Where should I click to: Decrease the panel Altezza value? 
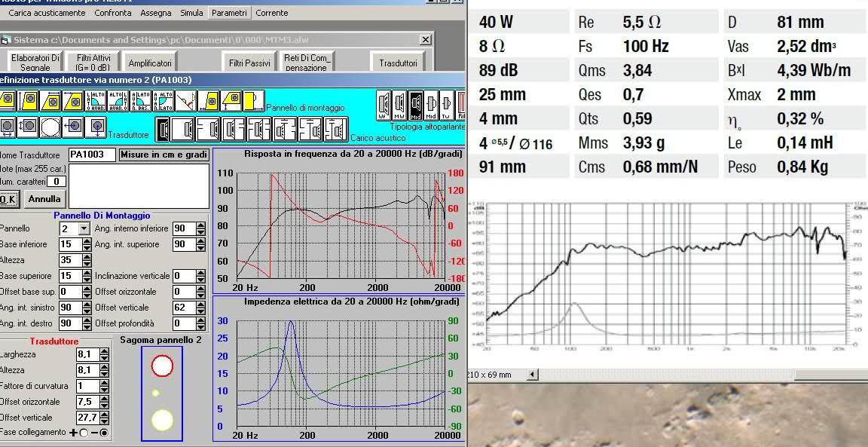tap(87, 263)
